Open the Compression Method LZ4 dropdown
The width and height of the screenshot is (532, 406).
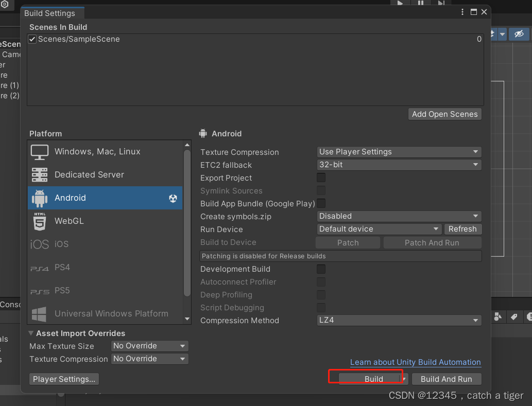point(399,321)
